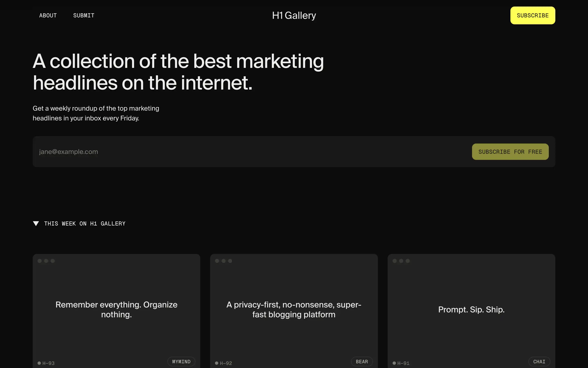Viewport: 588px width, 368px height.
Task: Click the status dot beside H-91
Action: click(x=394, y=363)
